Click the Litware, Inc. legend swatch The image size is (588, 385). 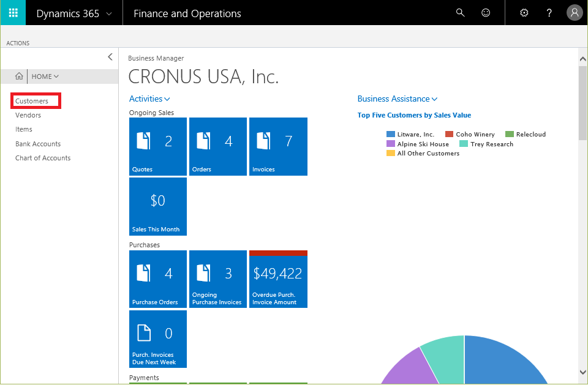click(390, 134)
